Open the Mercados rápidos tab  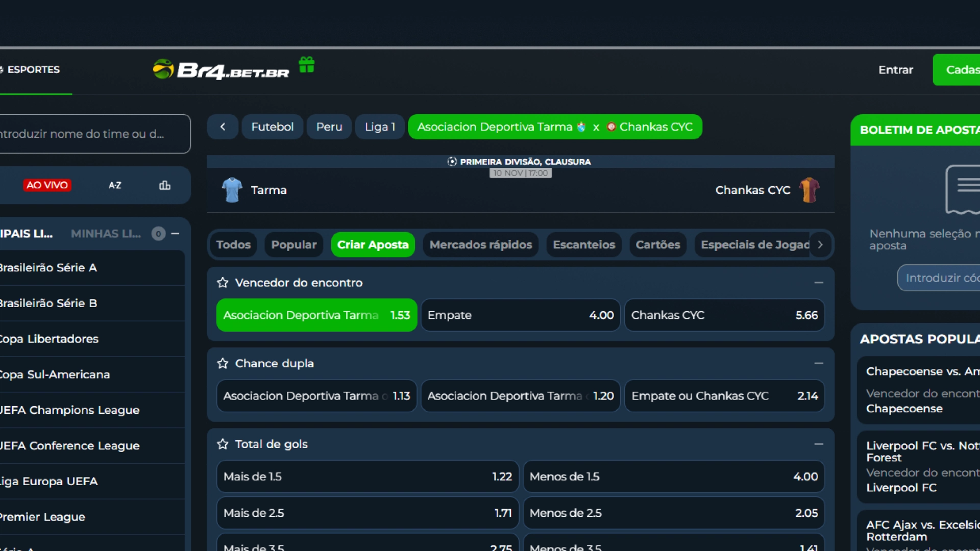pos(480,245)
